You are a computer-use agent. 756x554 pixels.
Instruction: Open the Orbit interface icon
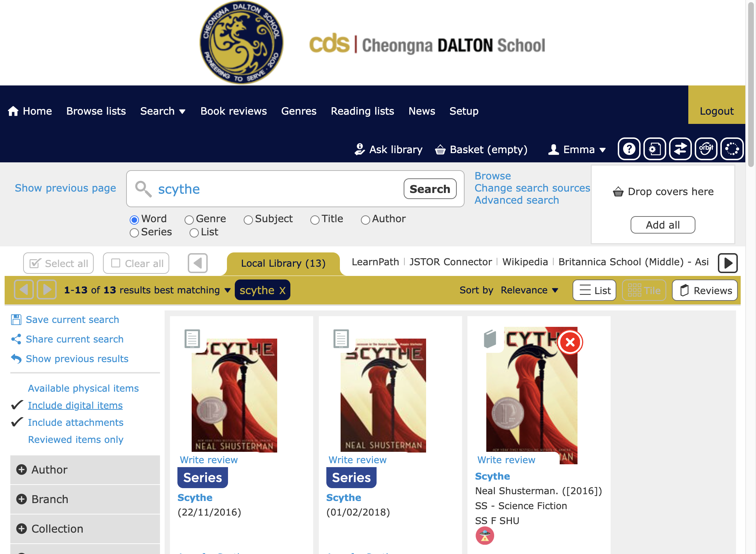tap(706, 149)
